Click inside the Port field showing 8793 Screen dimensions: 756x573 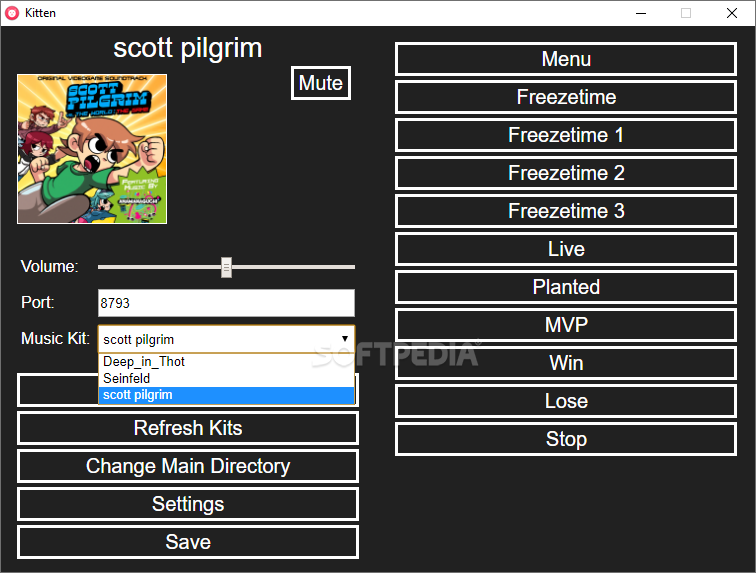tap(226, 303)
